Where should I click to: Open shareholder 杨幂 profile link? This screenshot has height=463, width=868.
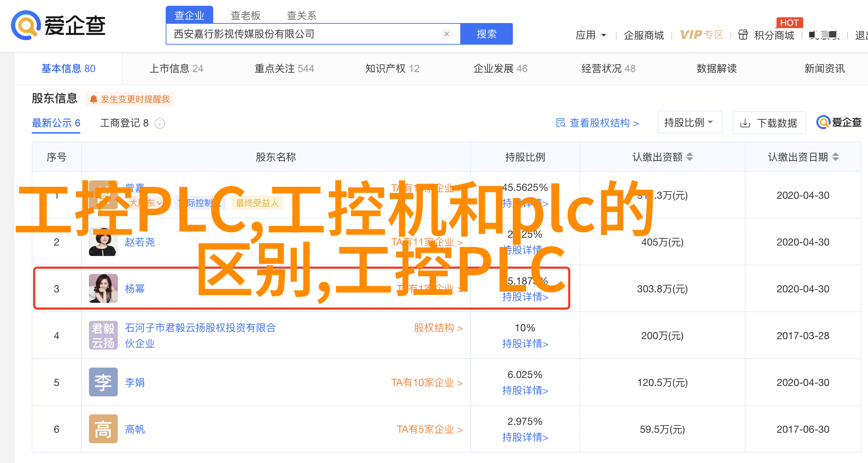click(x=135, y=289)
